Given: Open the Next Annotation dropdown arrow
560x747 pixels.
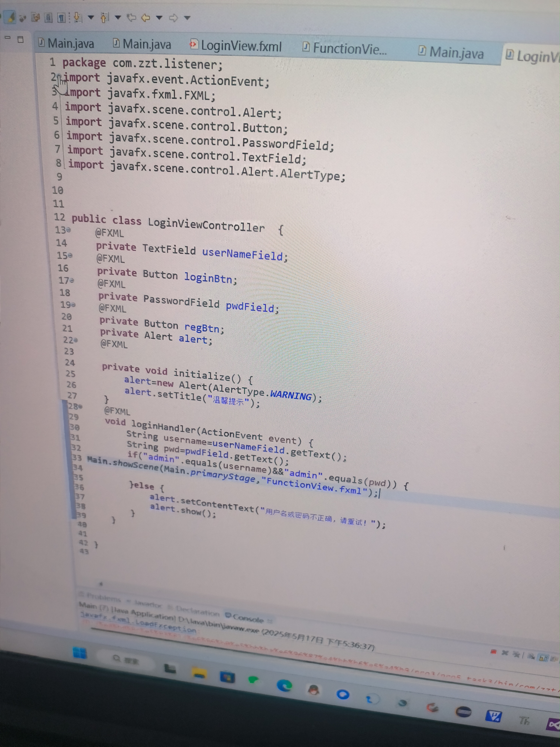Looking at the screenshot, I should [91, 17].
